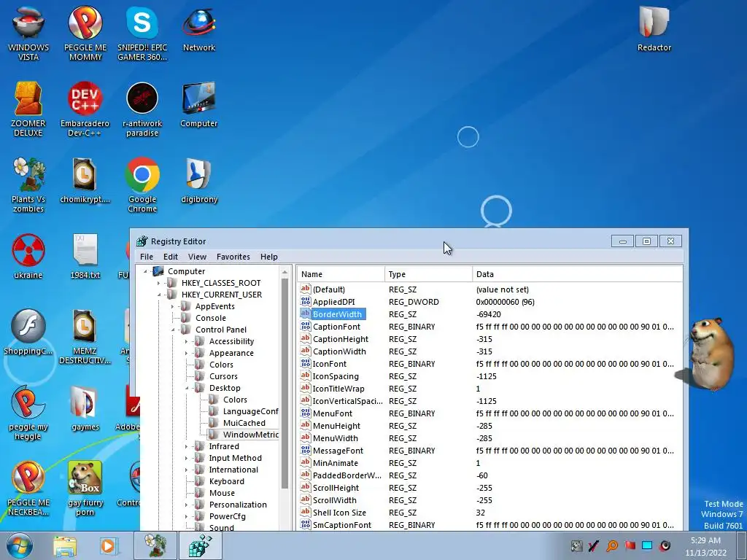747x560 pixels.
Task: Select the gaymes desktop icon
Action: point(85,408)
